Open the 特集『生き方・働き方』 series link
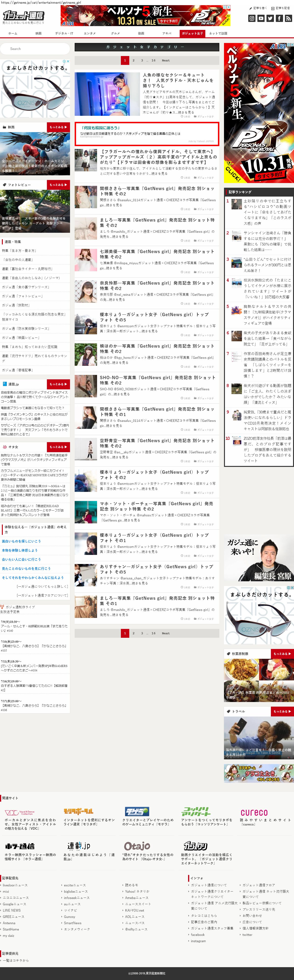The height and width of the screenshot is (980, 294). [x=19, y=251]
